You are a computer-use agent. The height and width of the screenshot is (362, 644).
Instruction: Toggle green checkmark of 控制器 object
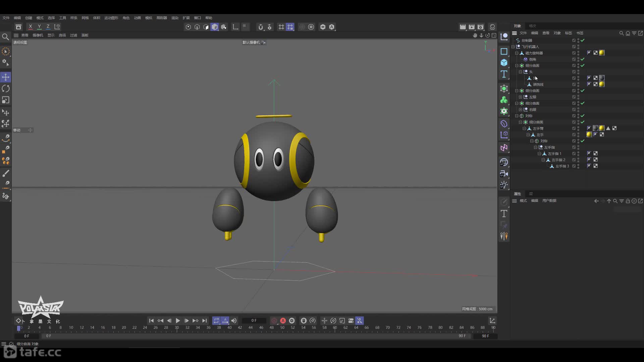pos(583,40)
